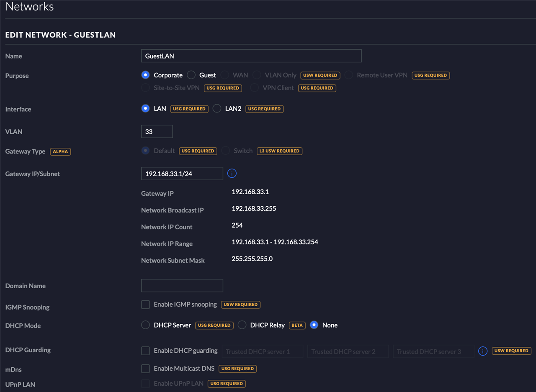Image resolution: width=536 pixels, height=392 pixels.
Task: Set DHCP Mode to DHCP Server
Action: (145, 325)
